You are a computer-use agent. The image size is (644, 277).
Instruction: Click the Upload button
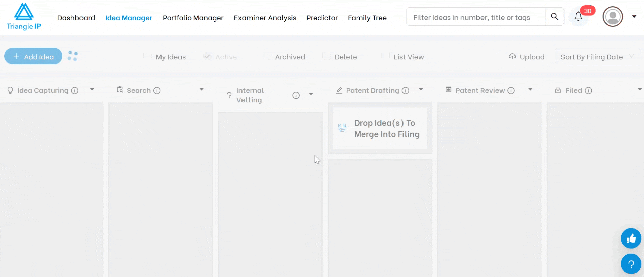(x=527, y=57)
